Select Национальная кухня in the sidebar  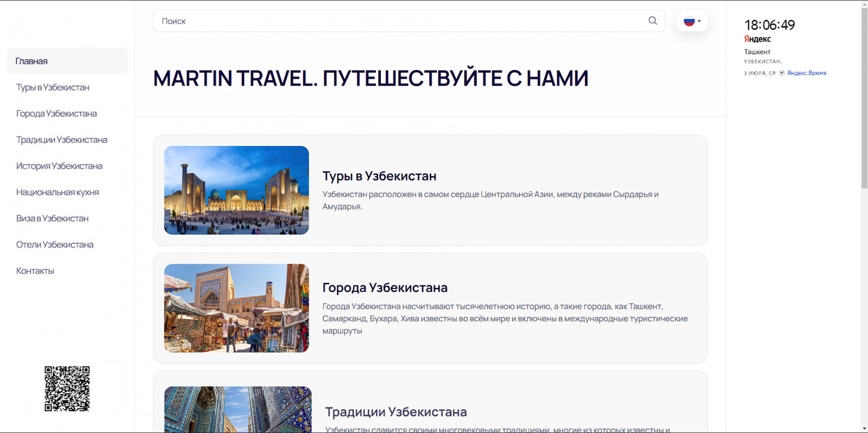point(58,192)
